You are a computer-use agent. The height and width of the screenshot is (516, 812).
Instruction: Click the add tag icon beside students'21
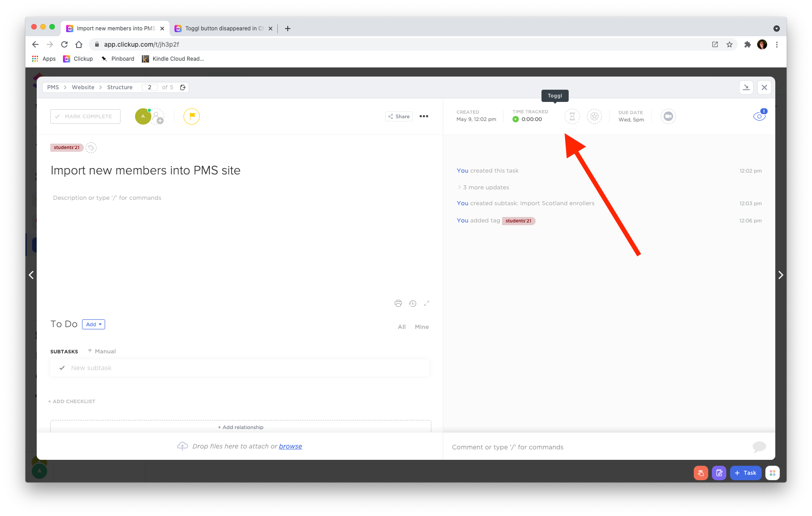(91, 148)
